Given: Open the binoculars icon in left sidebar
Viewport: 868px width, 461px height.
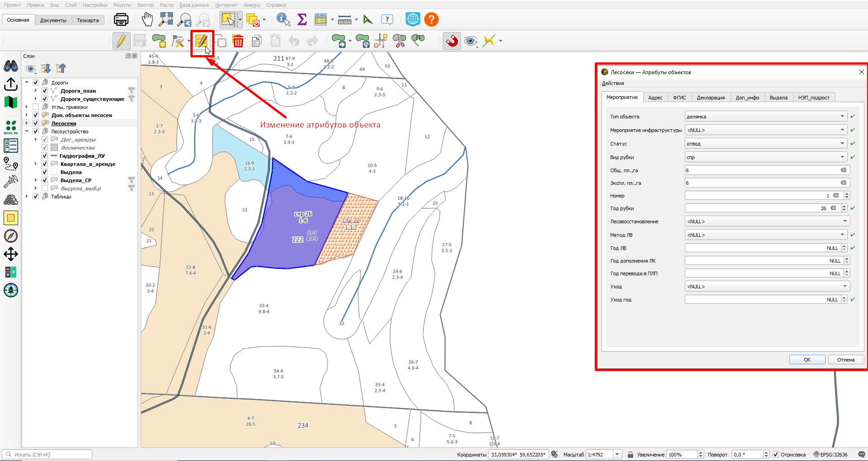Looking at the screenshot, I should coord(11,66).
